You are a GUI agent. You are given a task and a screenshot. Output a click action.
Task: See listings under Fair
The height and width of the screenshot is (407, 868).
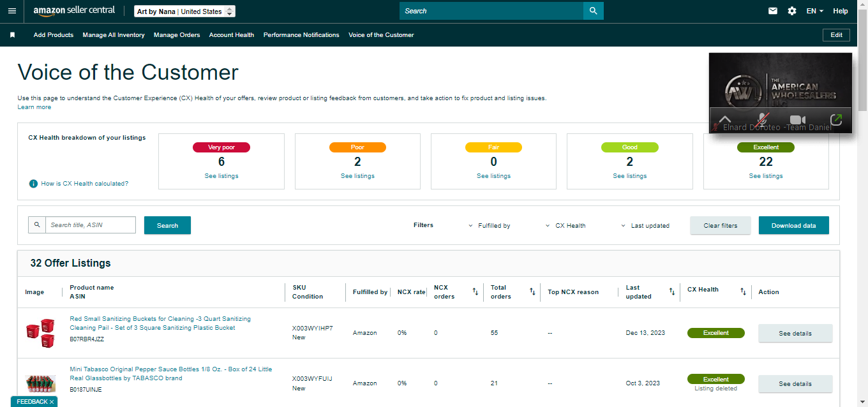point(493,176)
